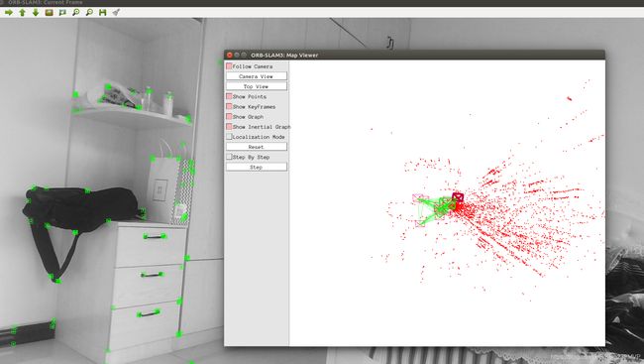Toggle the Follow Camera checkbox
The width and height of the screenshot is (644, 364).
pyautogui.click(x=229, y=66)
